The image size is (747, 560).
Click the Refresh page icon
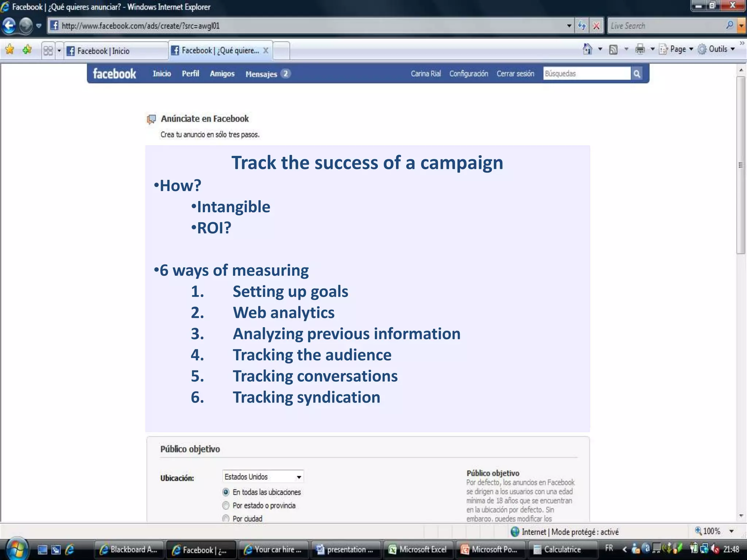click(x=582, y=26)
